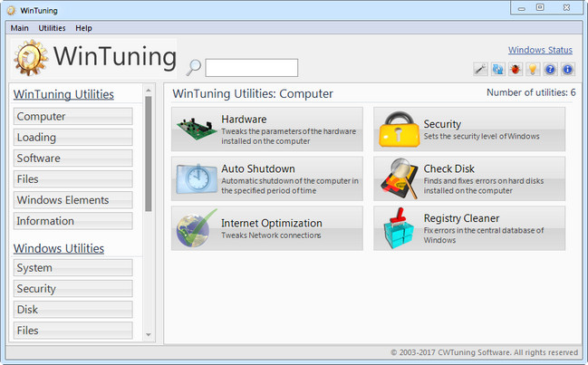Select the Disk button in sidebar
The image size is (588, 365).
[72, 310]
